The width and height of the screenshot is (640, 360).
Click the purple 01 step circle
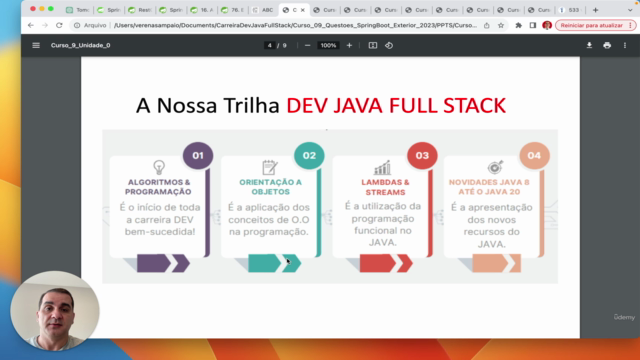click(x=198, y=156)
